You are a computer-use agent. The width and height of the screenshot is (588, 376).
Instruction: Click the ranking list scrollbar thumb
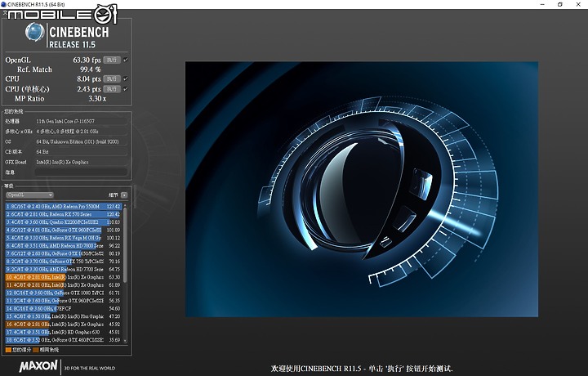click(x=125, y=244)
